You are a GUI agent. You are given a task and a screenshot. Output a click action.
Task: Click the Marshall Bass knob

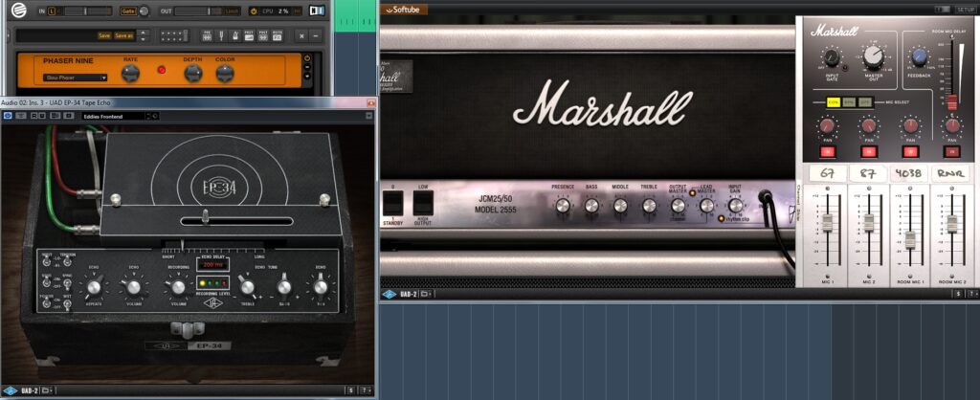click(591, 205)
